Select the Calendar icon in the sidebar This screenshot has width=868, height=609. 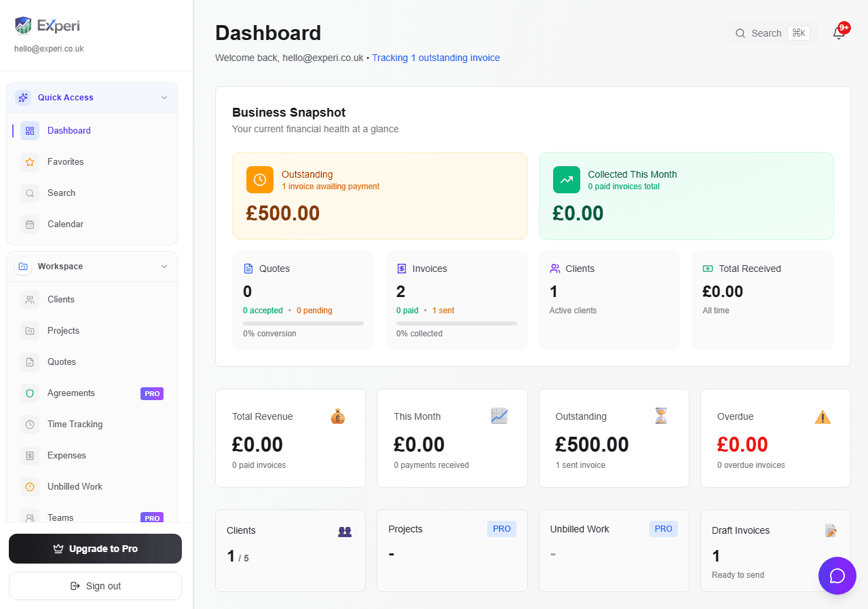tap(30, 224)
